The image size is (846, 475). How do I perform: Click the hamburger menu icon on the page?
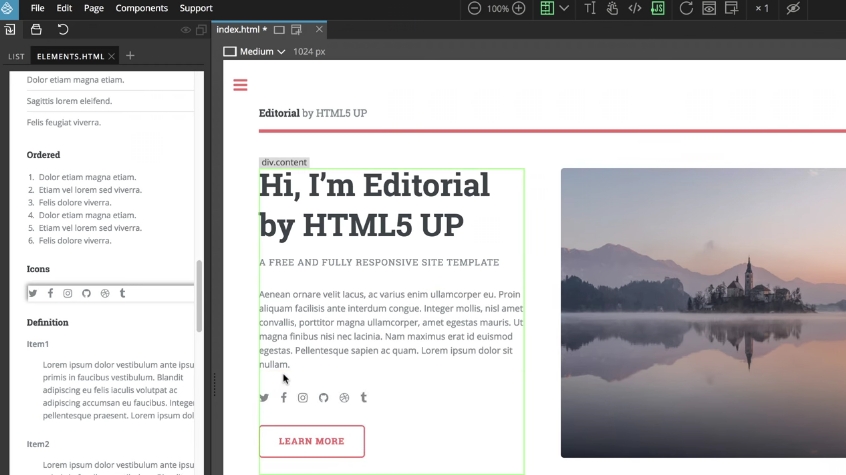pyautogui.click(x=240, y=85)
